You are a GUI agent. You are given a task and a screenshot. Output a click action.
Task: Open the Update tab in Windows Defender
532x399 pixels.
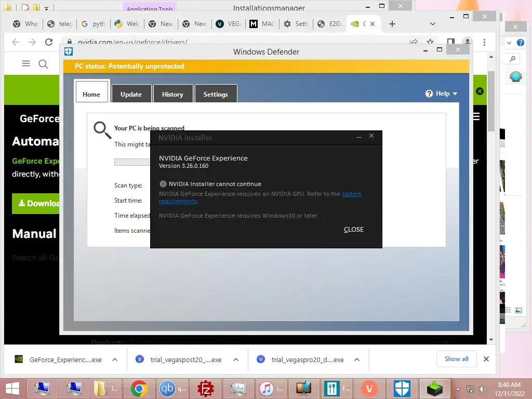pyautogui.click(x=131, y=95)
